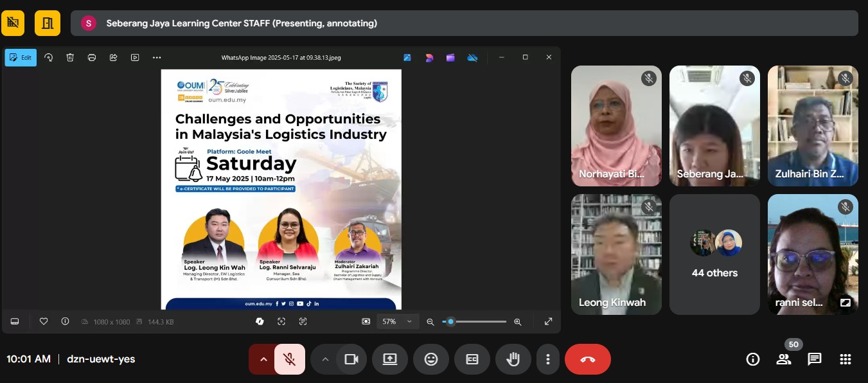Rotate the image in Photos viewer

pos(49,57)
